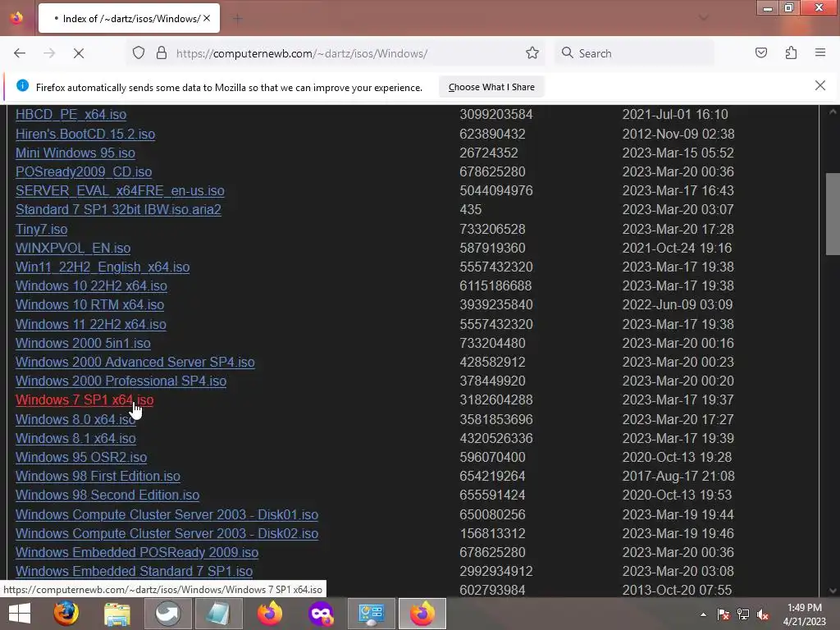Open the POSready2009_CD.iso link
This screenshot has width=840, height=630.
84,172
